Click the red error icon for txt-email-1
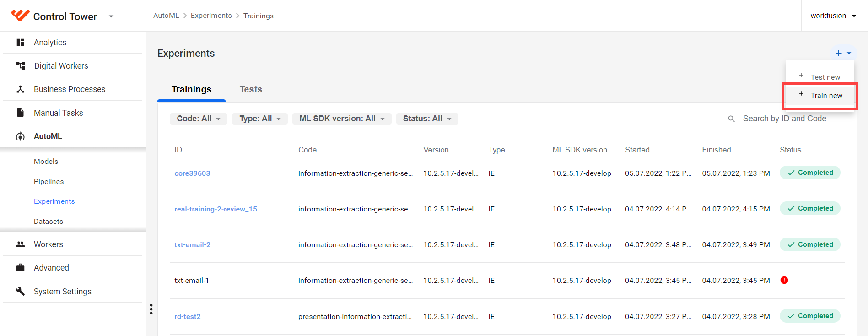The image size is (868, 336). coord(784,280)
